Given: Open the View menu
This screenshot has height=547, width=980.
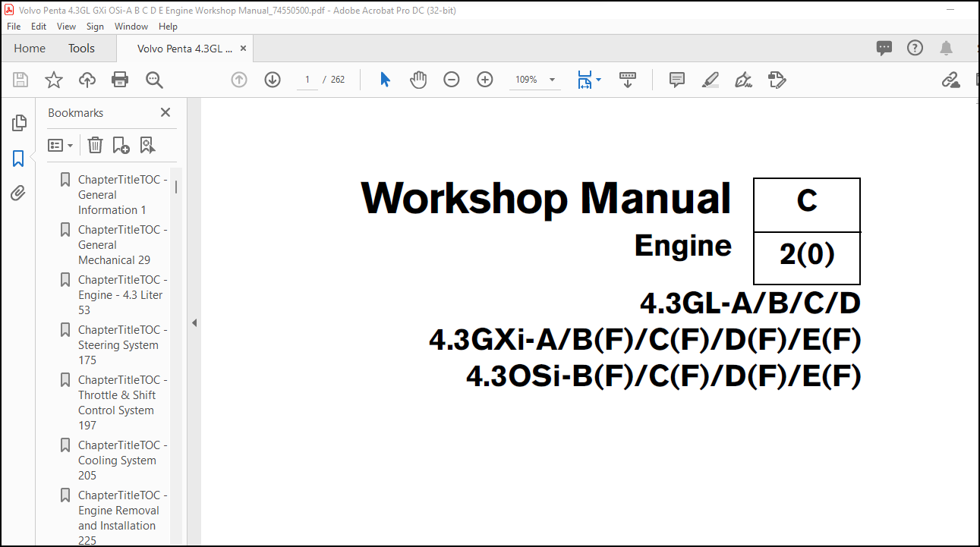Looking at the screenshot, I should (67, 26).
